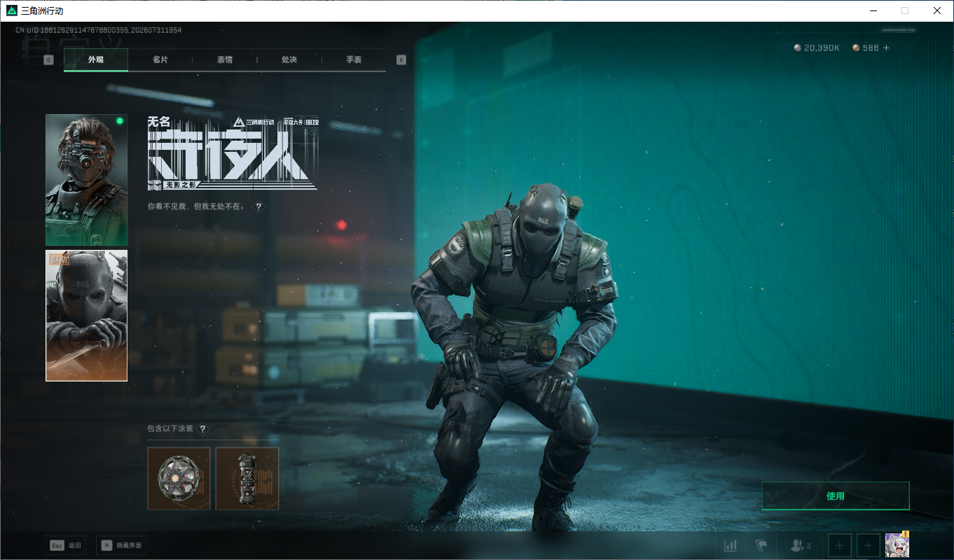Click the 三角洲行动 app icon in title bar
The image size is (954, 560).
[11, 10]
